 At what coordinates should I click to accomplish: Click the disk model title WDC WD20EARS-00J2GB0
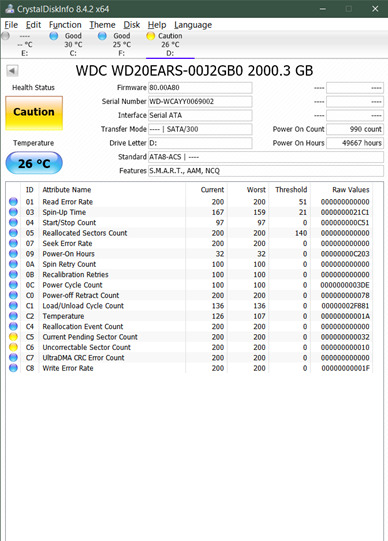194,71
